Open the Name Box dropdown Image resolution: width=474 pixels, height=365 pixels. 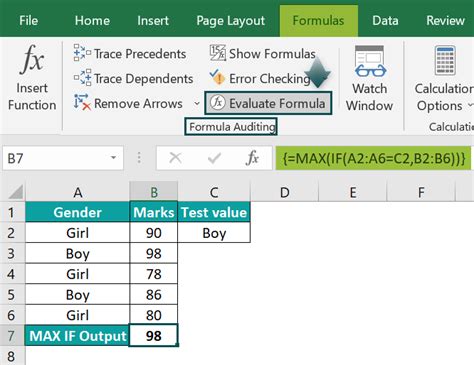114,158
